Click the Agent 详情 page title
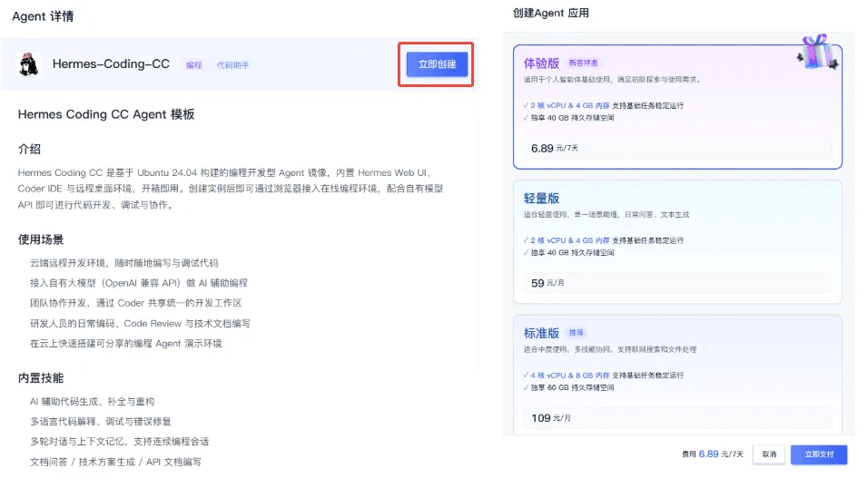 pos(43,16)
